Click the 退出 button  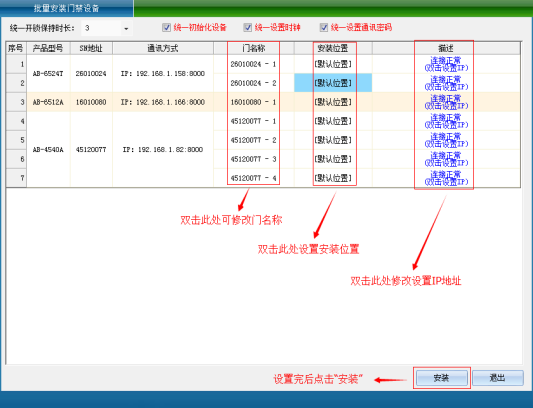(498, 378)
